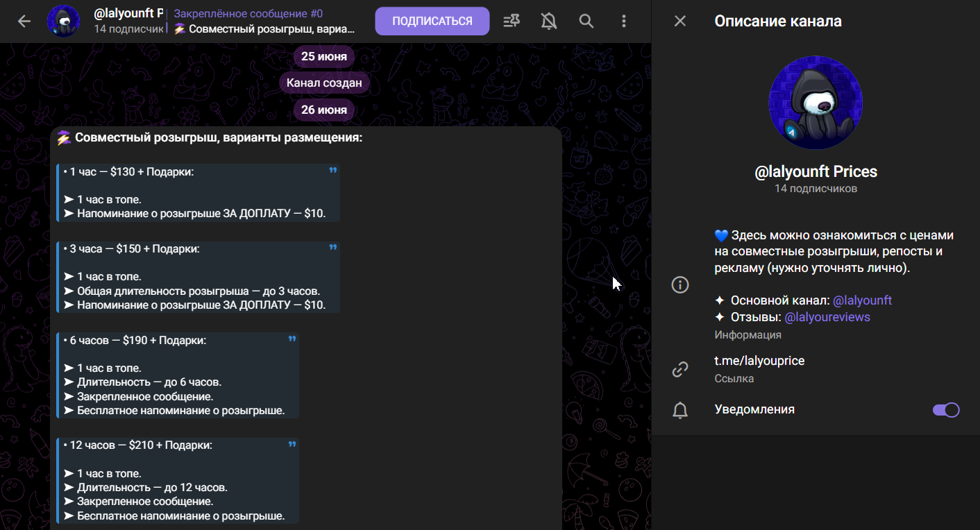
Task: Close the channel description panel
Action: (680, 22)
